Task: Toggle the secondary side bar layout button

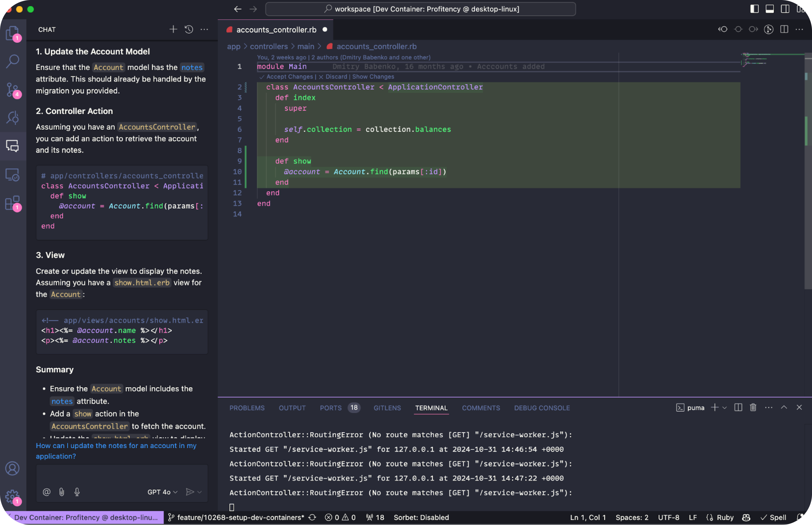Action: (785, 9)
